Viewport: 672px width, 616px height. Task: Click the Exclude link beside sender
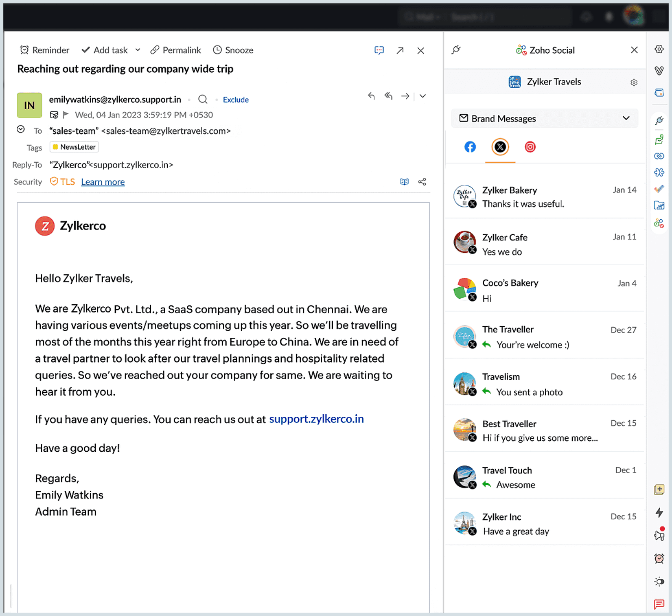[x=235, y=100]
